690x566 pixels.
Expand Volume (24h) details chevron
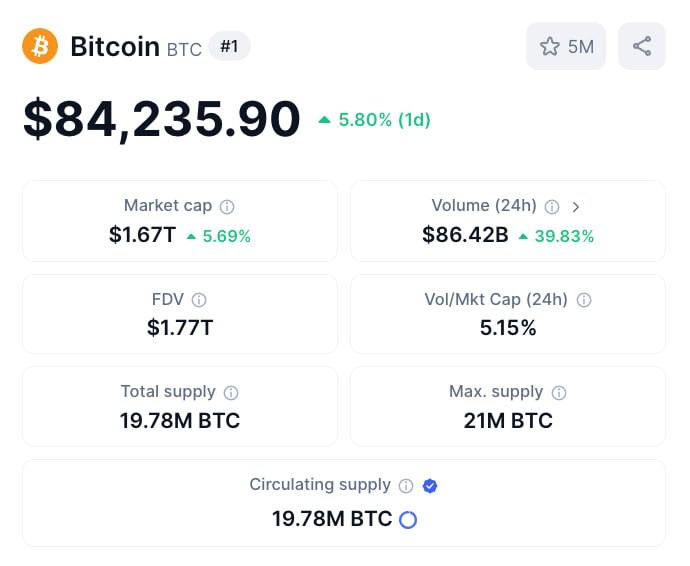pos(576,207)
